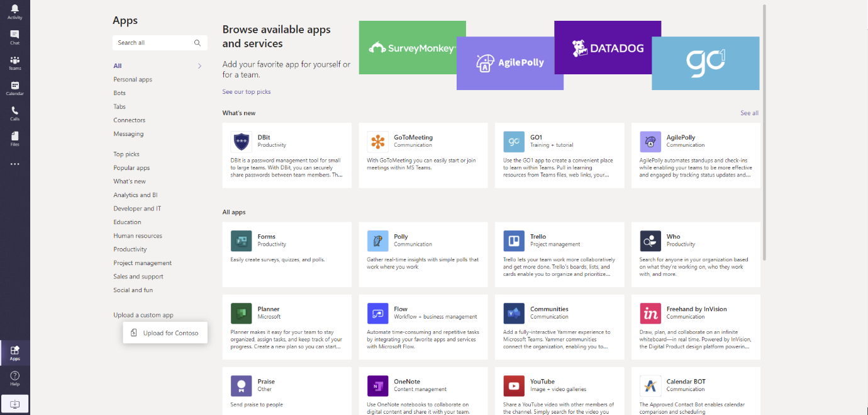Open the Calendar BOT app icon
868x415 pixels.
(x=650, y=386)
